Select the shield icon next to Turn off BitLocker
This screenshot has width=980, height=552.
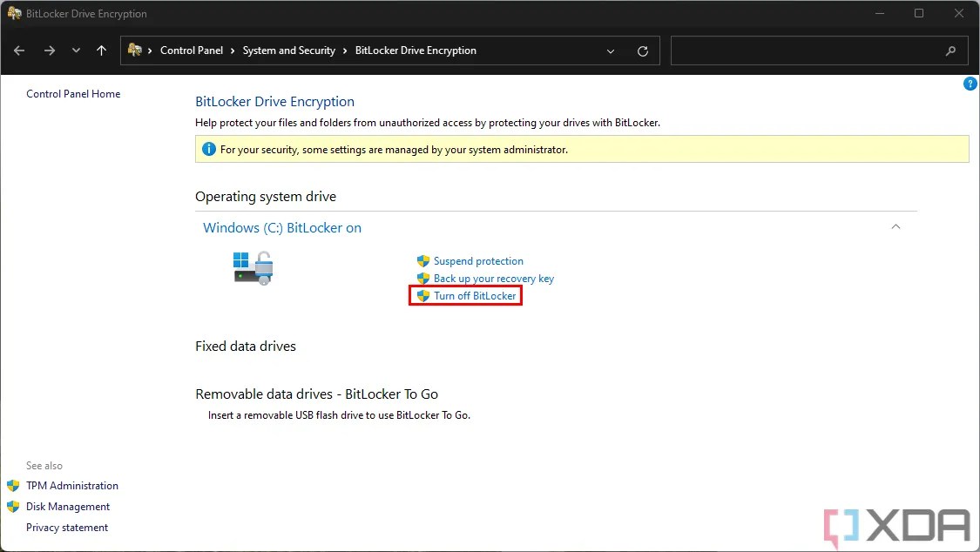(422, 295)
